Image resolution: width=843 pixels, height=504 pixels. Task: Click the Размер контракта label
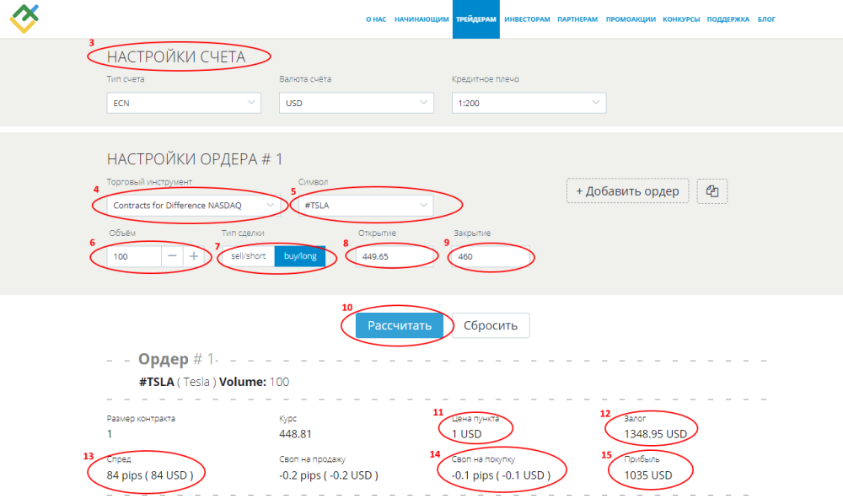tap(141, 419)
